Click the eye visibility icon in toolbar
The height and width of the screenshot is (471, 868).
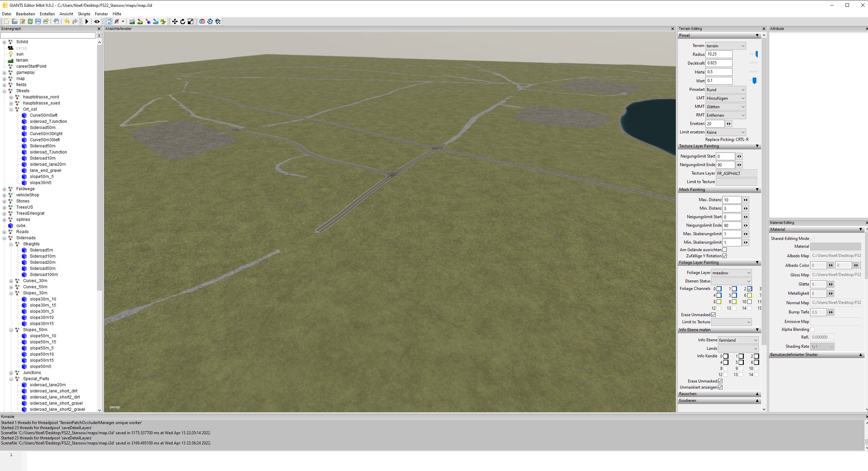pos(97,21)
